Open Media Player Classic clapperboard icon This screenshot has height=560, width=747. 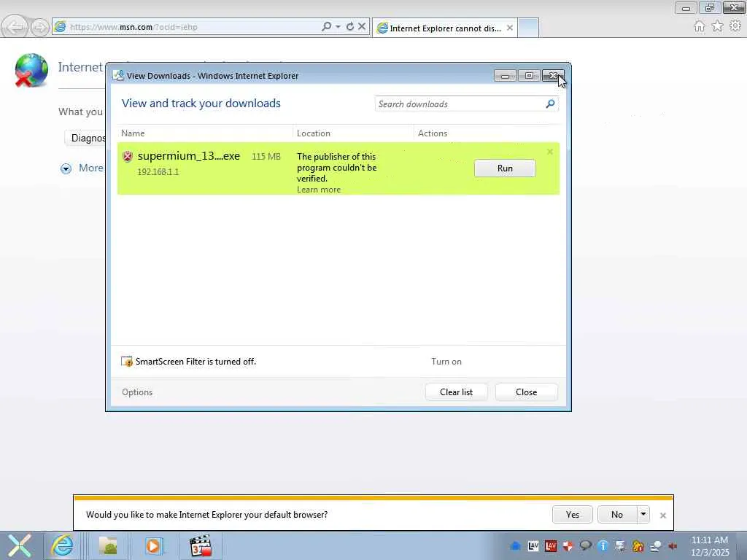point(201,545)
